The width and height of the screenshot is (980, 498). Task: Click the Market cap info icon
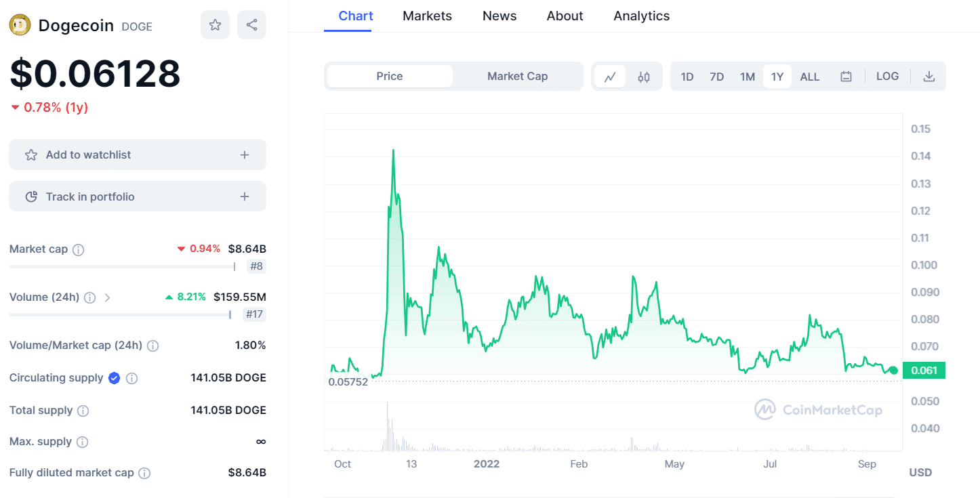tap(79, 249)
